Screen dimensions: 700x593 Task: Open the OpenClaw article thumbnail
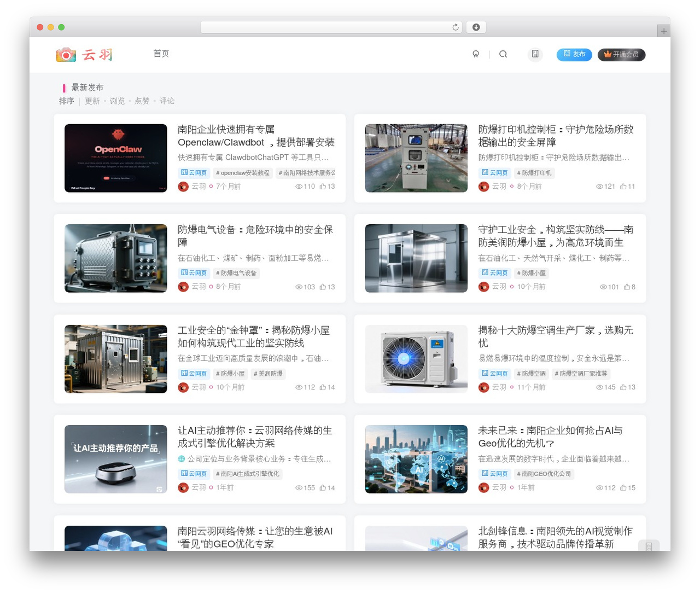pyautogui.click(x=116, y=158)
